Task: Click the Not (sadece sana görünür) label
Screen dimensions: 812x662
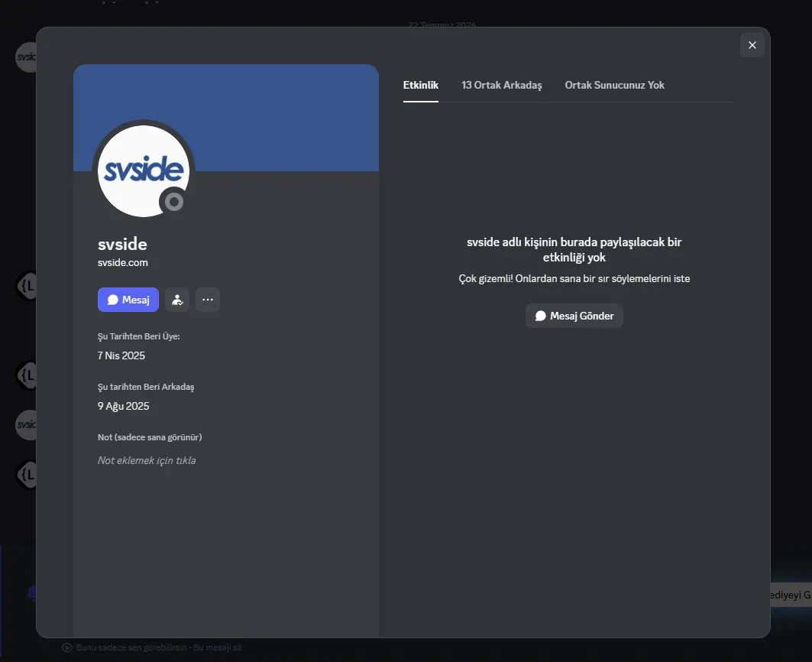Action: click(150, 437)
